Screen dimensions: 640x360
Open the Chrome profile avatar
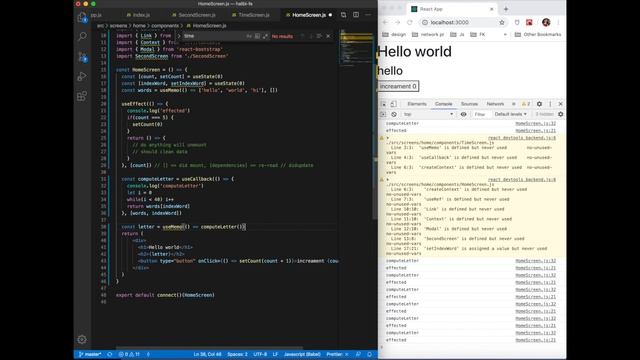[x=546, y=22]
